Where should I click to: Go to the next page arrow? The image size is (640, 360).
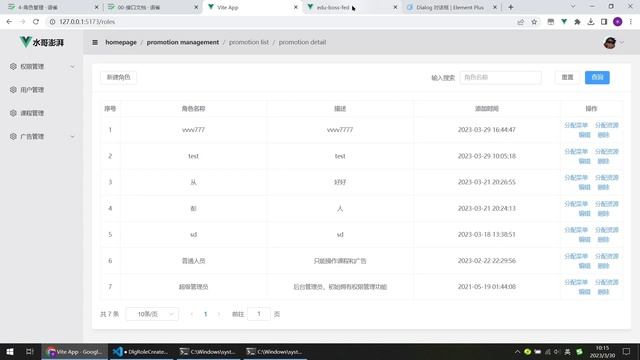219,314
